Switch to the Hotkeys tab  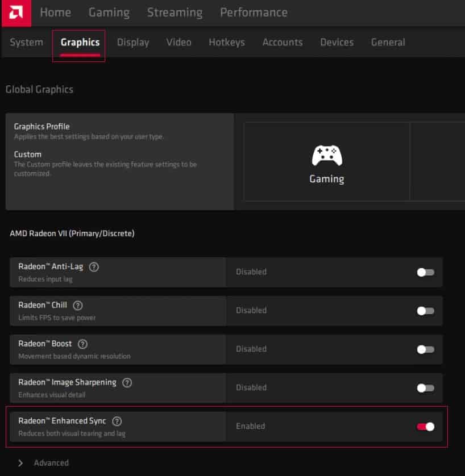pos(226,42)
